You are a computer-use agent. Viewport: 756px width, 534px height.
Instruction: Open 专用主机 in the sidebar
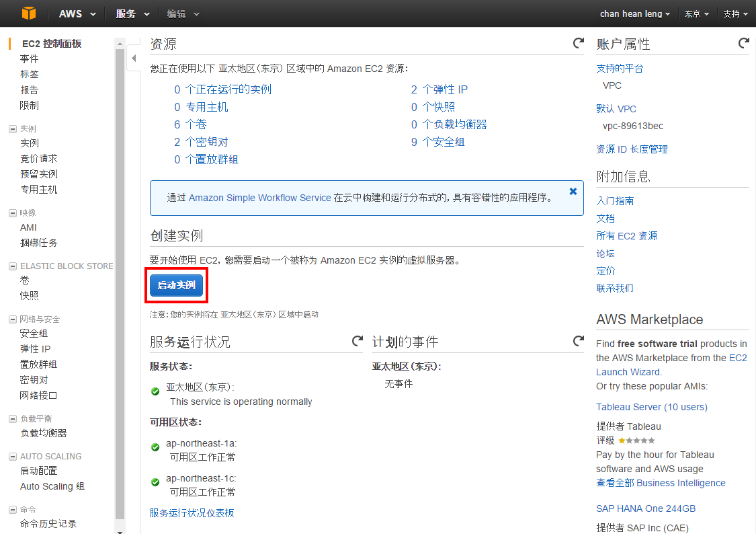point(38,190)
